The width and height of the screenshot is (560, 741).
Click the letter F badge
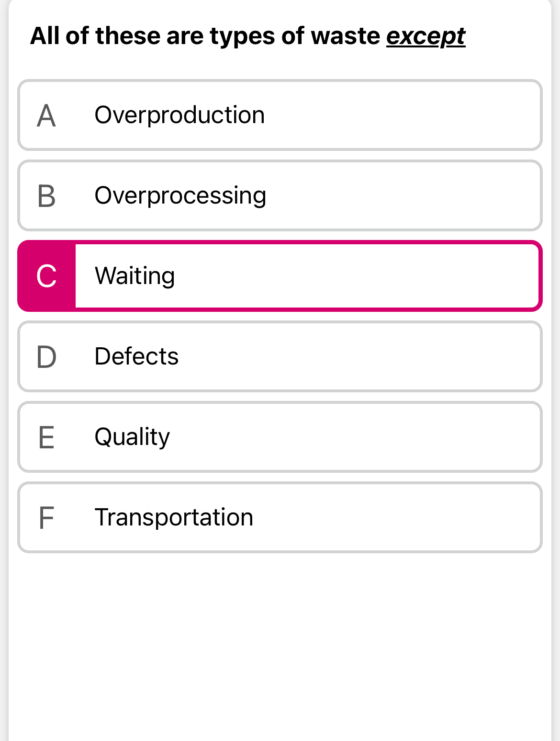[x=46, y=518]
